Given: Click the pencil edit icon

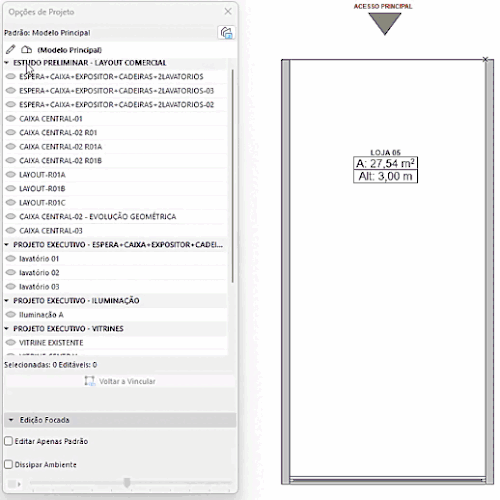Looking at the screenshot, I should tap(11, 50).
